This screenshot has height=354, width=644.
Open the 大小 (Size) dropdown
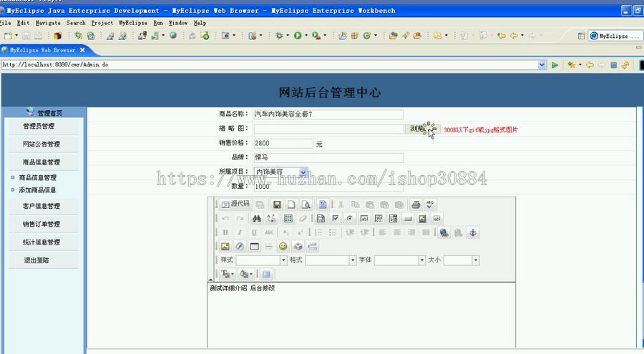point(462,260)
